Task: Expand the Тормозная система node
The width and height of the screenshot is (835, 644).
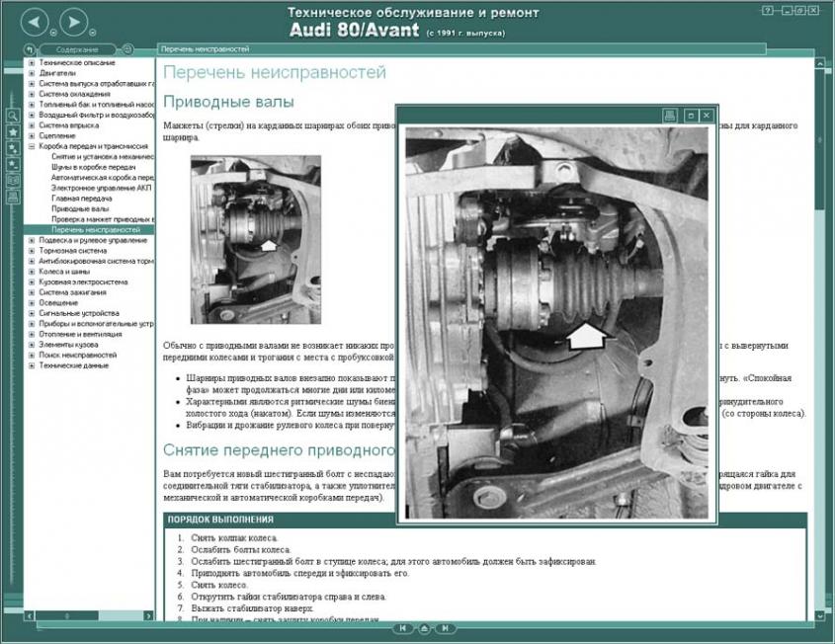Action: (32, 251)
